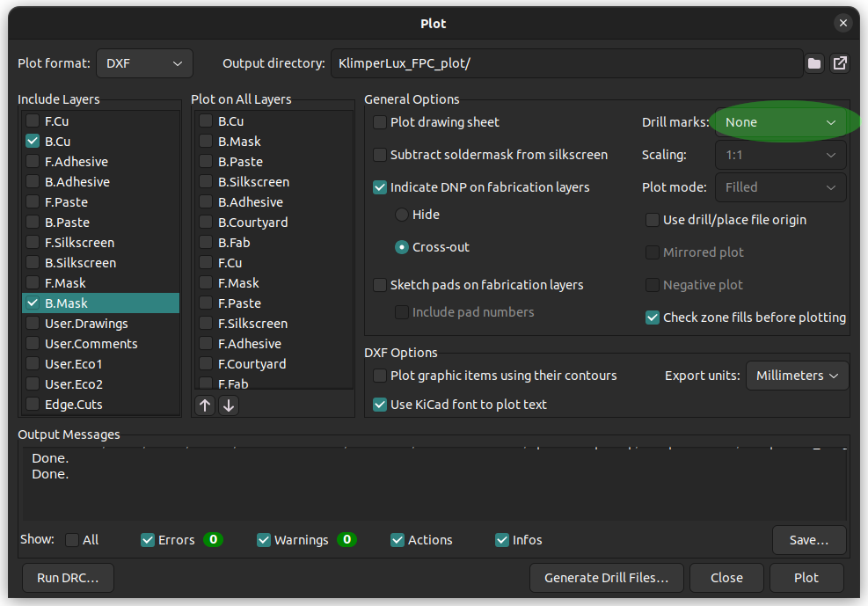
Task: Enable Plot graphic items using contours
Action: (x=380, y=376)
